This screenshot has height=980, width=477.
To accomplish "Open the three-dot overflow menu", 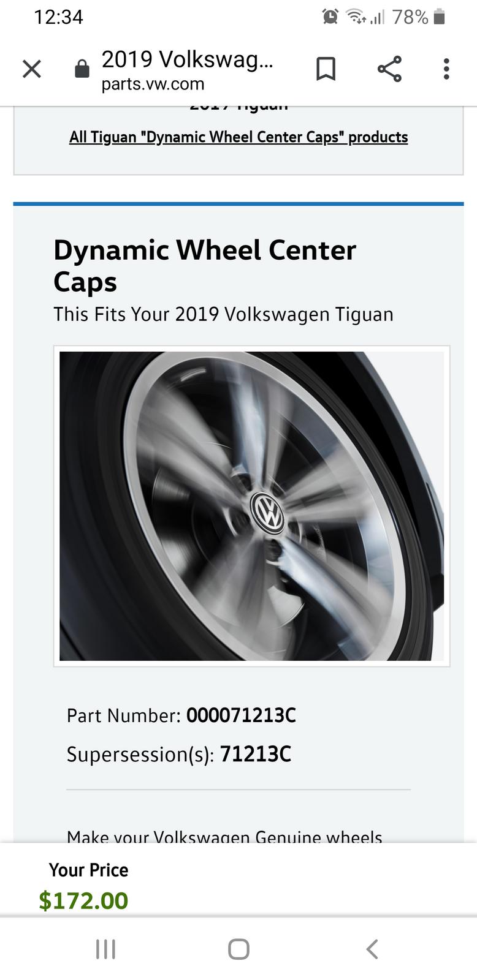I will [446, 69].
